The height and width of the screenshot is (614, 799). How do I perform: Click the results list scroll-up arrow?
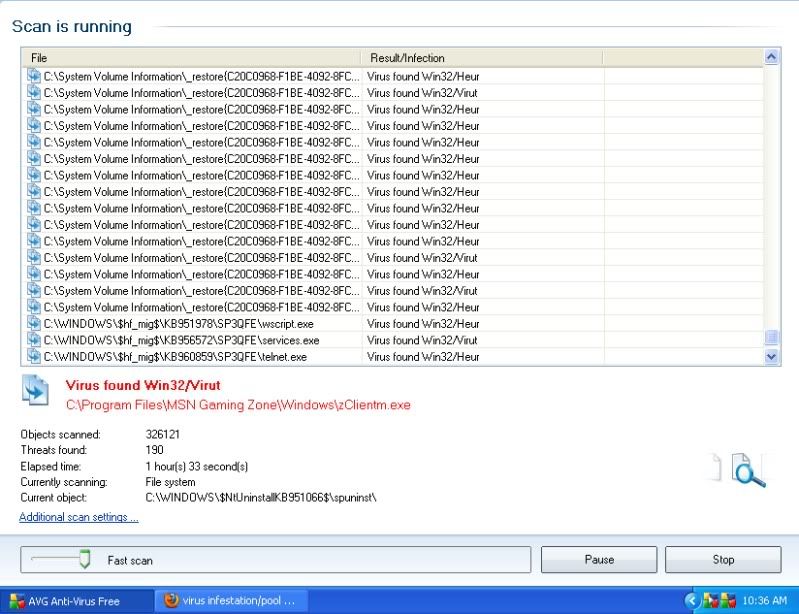coord(771,57)
